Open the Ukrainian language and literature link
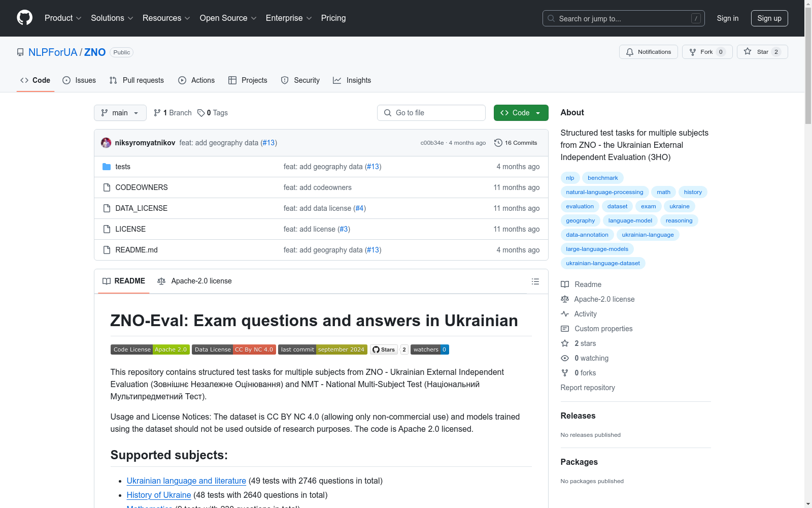Image resolution: width=812 pixels, height=508 pixels. tap(186, 481)
